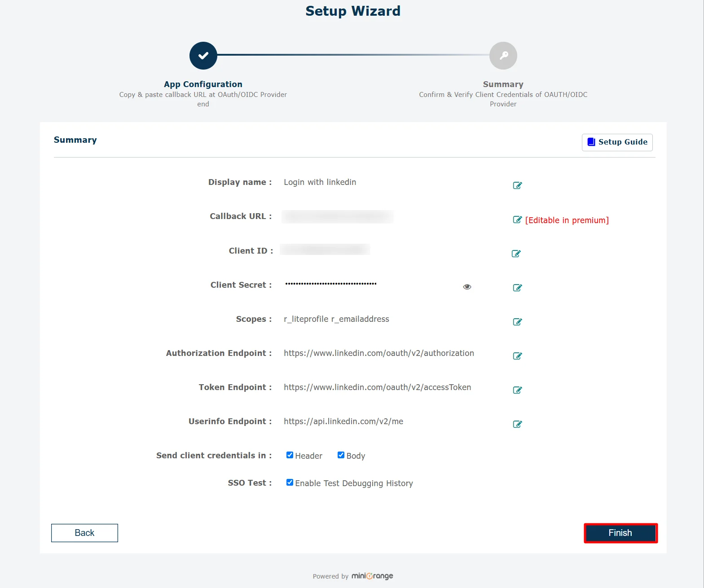Edit the Client ID value
Image resolution: width=704 pixels, height=588 pixels.
[516, 254]
